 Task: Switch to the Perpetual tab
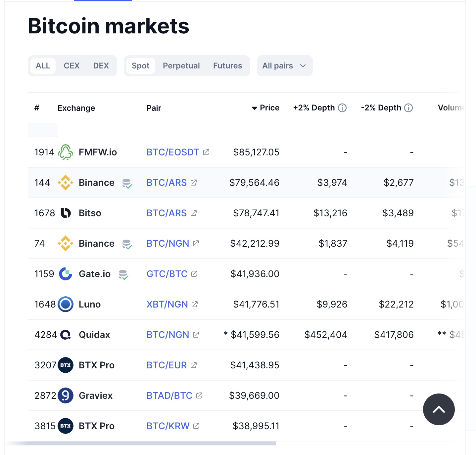tap(181, 66)
